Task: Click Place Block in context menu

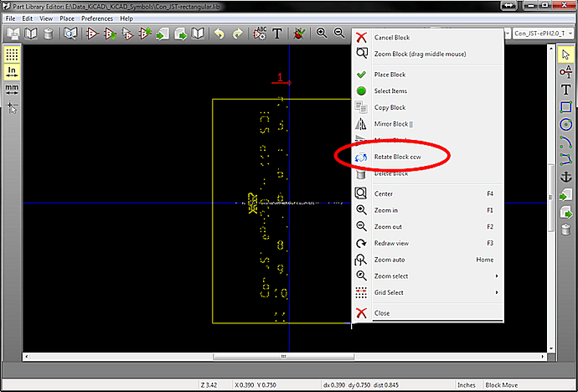Action: (x=390, y=75)
